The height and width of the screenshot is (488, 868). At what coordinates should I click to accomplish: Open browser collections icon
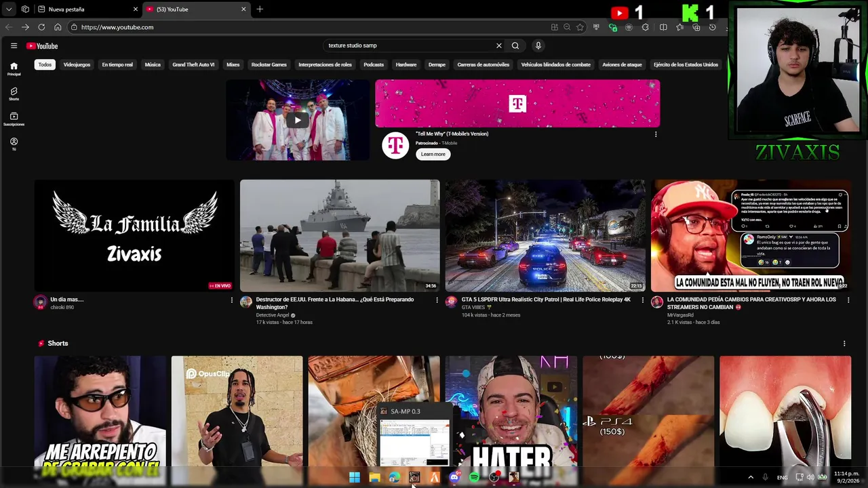[x=696, y=27]
